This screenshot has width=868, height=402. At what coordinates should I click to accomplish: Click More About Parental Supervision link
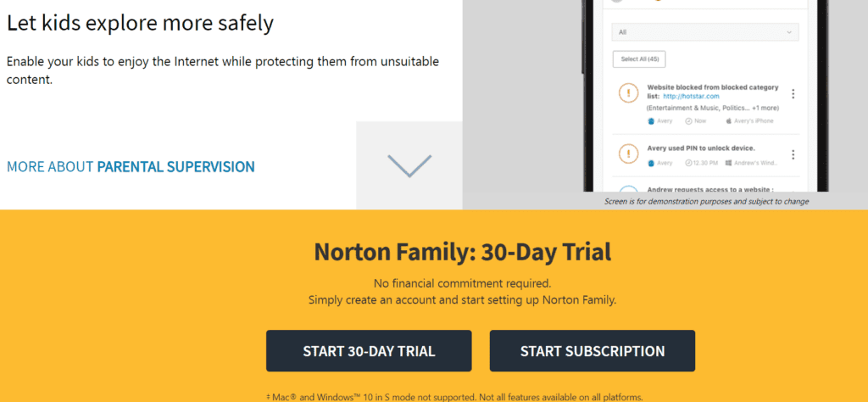131,167
